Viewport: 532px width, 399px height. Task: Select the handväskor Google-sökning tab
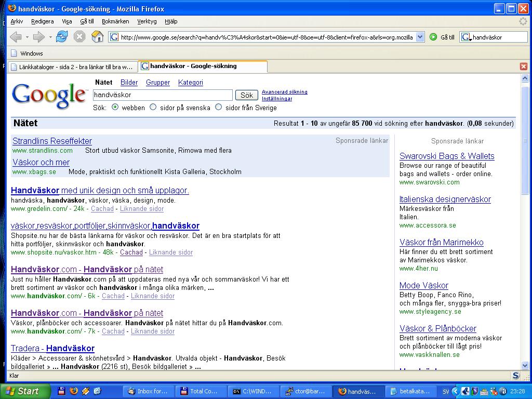coord(203,66)
